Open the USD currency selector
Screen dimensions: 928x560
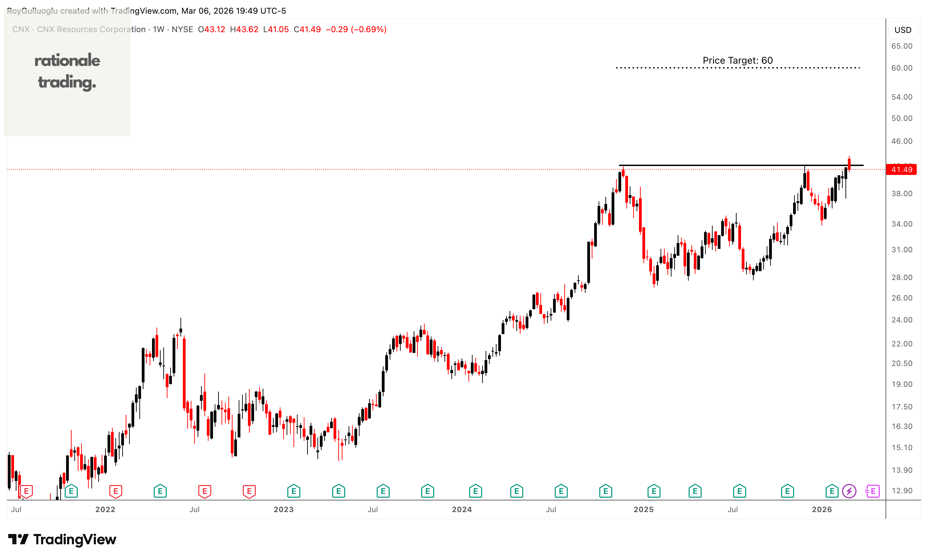[903, 30]
